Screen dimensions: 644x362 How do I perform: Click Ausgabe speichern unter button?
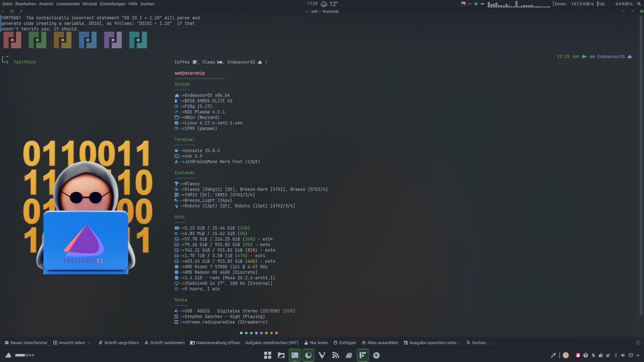(x=432, y=343)
